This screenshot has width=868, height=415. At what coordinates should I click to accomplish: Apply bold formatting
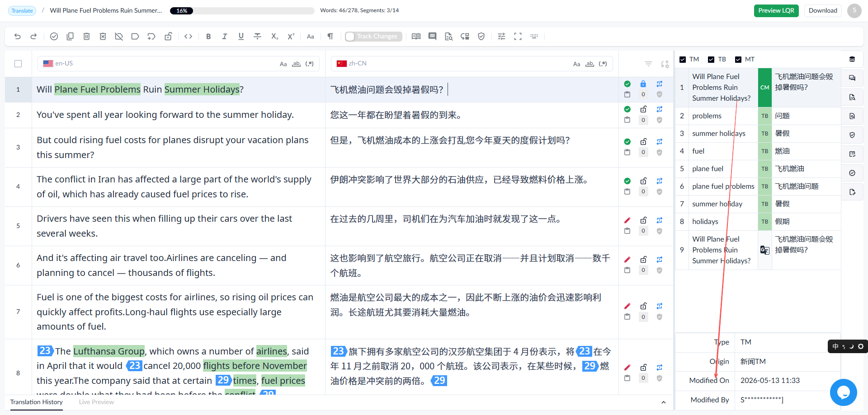[x=208, y=37]
